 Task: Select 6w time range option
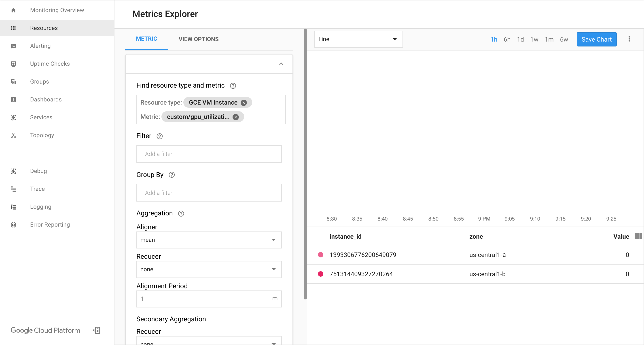(564, 39)
